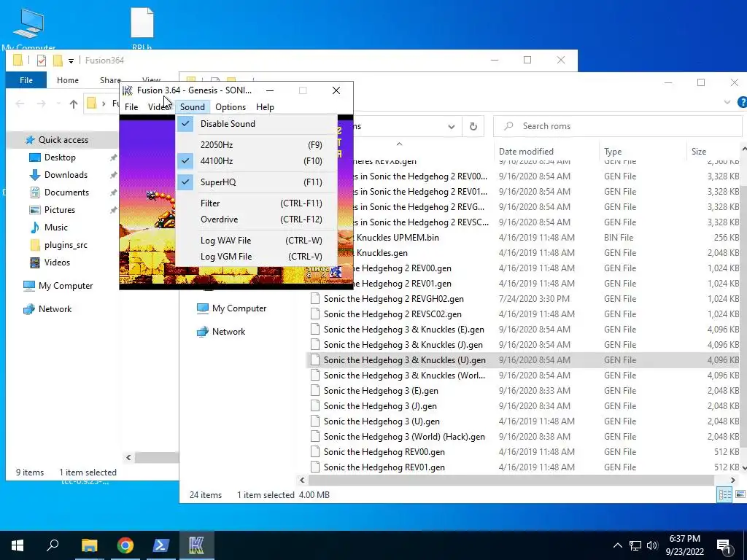Open Fusion Help menu
Screen dimensions: 747x560
[265, 107]
